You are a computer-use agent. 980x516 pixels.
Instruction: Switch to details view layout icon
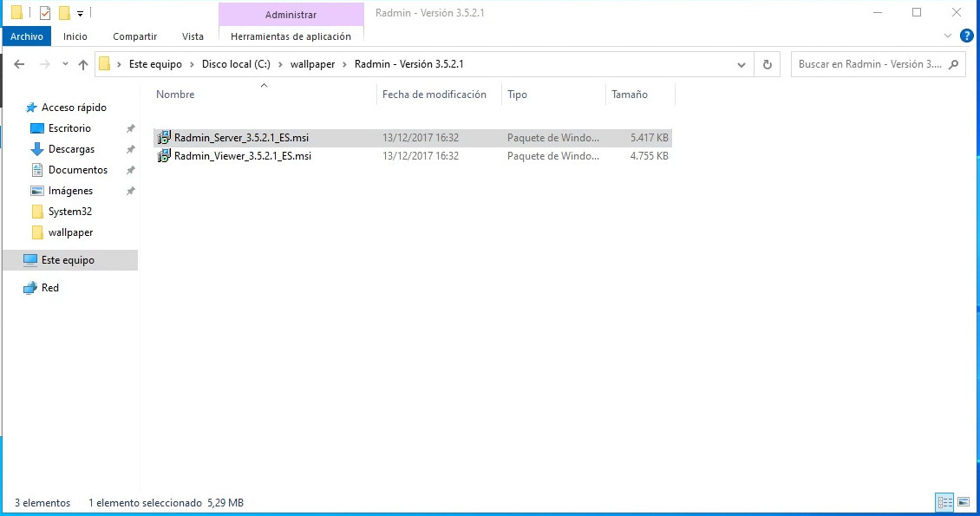(x=944, y=502)
